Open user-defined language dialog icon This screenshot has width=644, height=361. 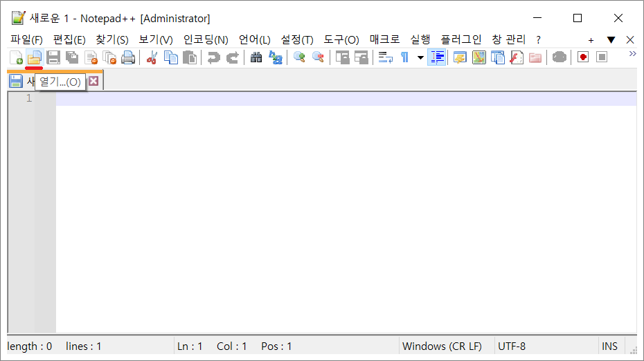tap(460, 57)
